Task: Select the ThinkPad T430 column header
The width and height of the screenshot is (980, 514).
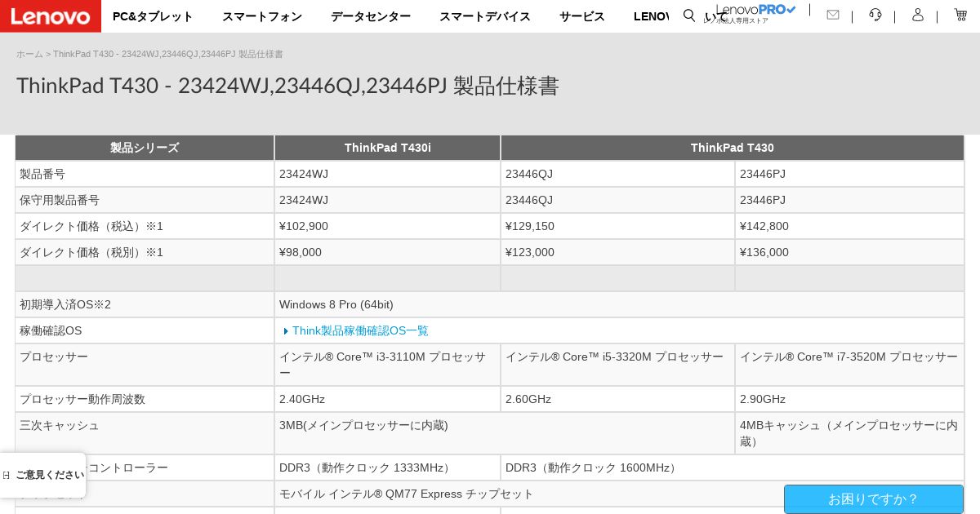Action: pyautogui.click(x=733, y=148)
